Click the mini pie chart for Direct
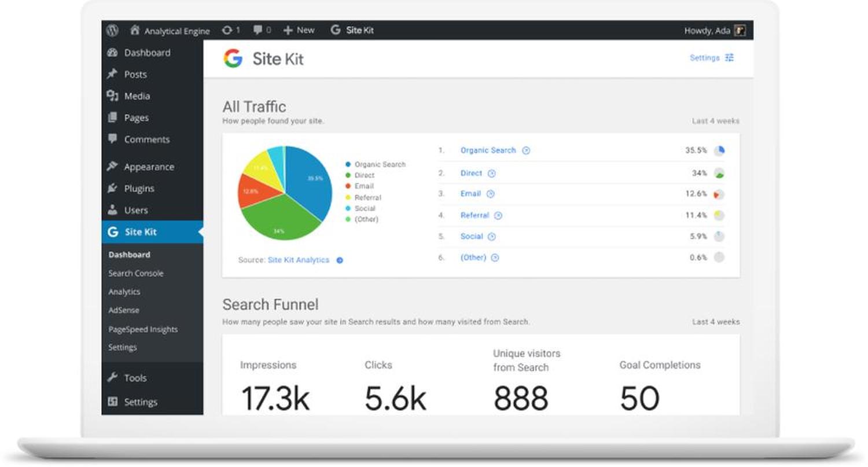This screenshot has width=868, height=467. 719,173
